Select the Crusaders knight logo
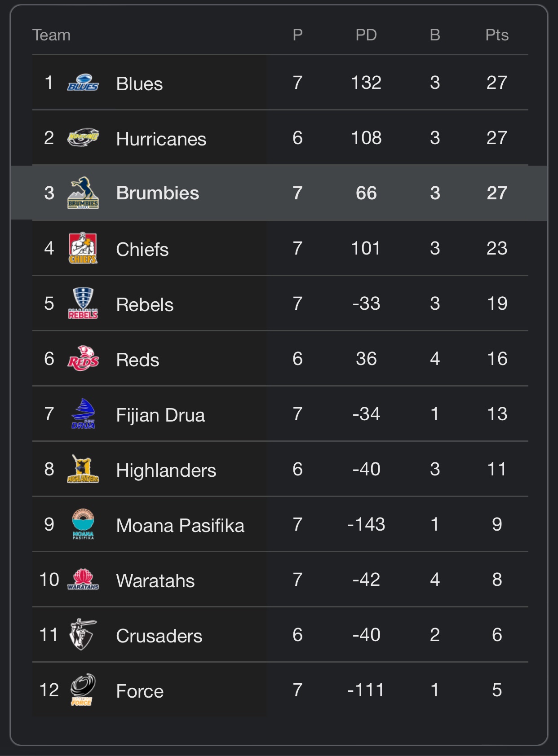558x756 pixels. point(83,635)
